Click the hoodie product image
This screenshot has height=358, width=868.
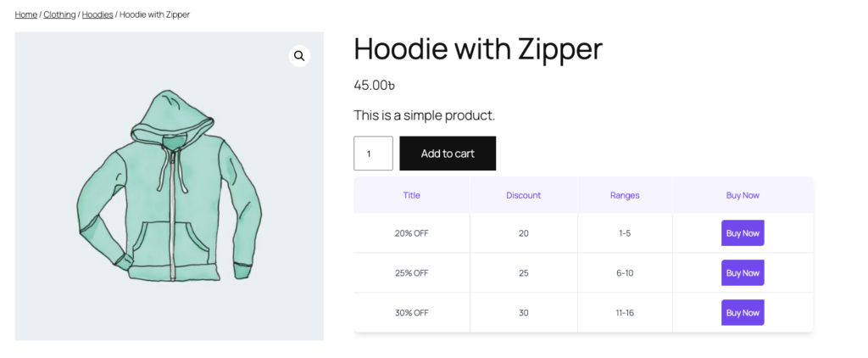click(x=170, y=187)
